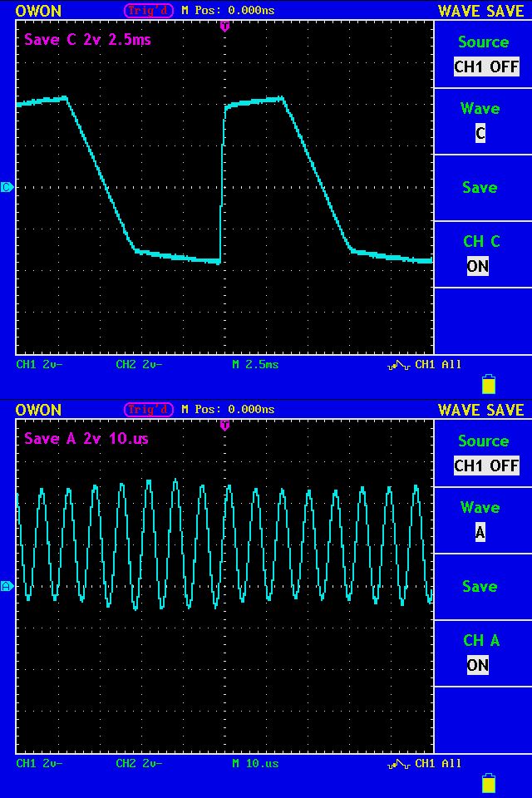
Task: Open the Wave A selector
Action: 480,532
